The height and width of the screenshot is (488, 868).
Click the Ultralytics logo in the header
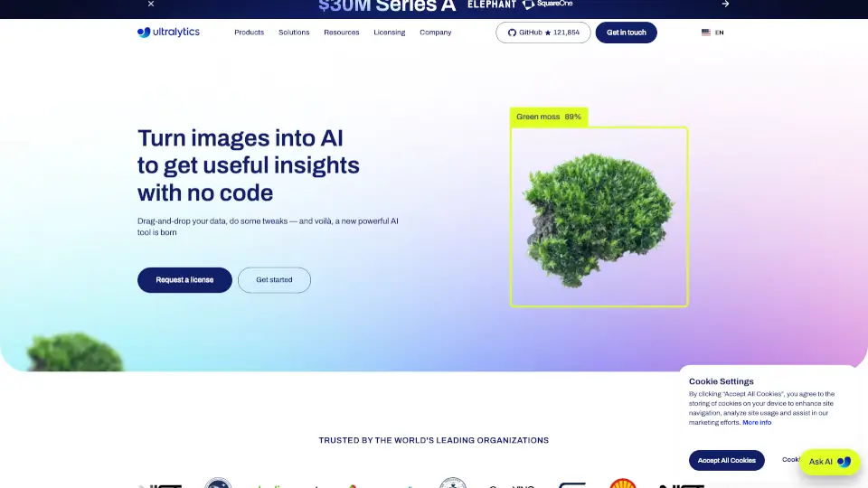168,33
